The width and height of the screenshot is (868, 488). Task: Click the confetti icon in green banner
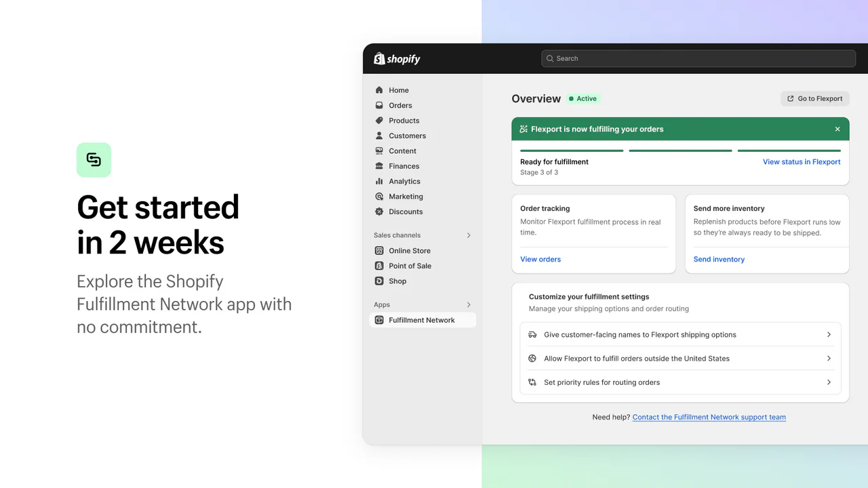(x=524, y=129)
